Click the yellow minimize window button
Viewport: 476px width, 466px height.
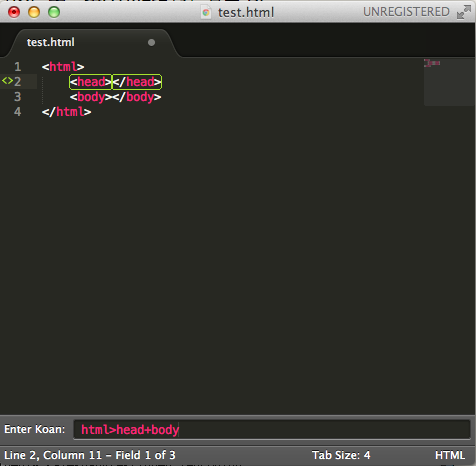34,12
